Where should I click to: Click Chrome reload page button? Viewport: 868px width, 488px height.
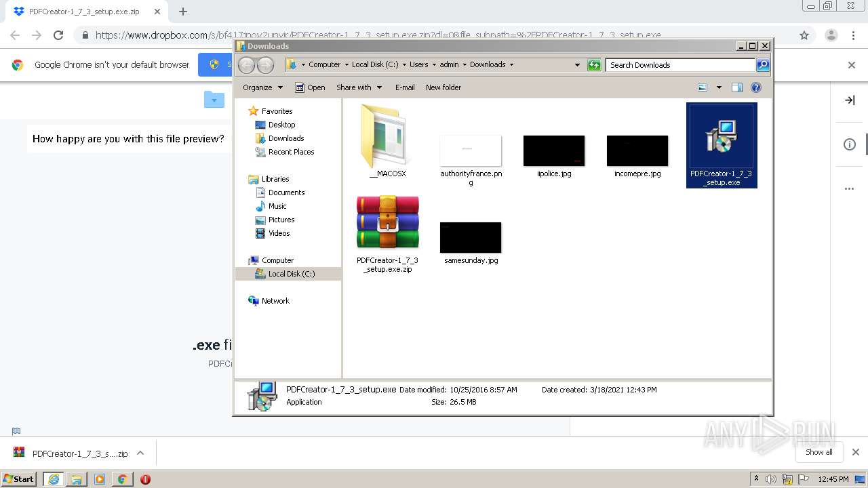(x=58, y=35)
